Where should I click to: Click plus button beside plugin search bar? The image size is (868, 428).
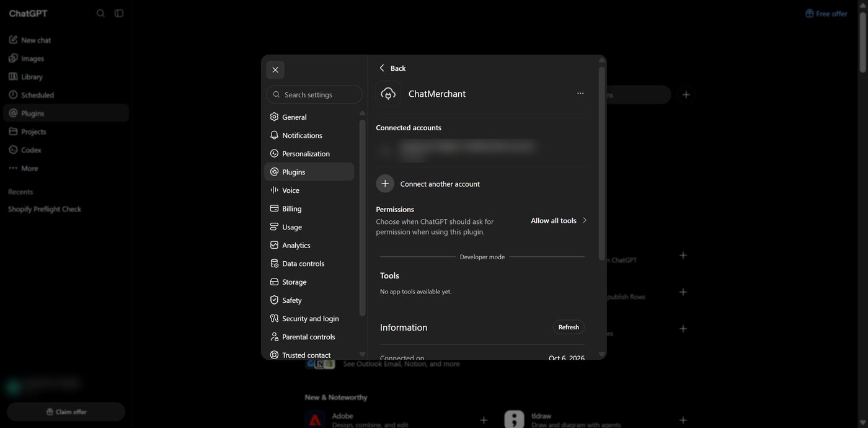[x=686, y=94]
